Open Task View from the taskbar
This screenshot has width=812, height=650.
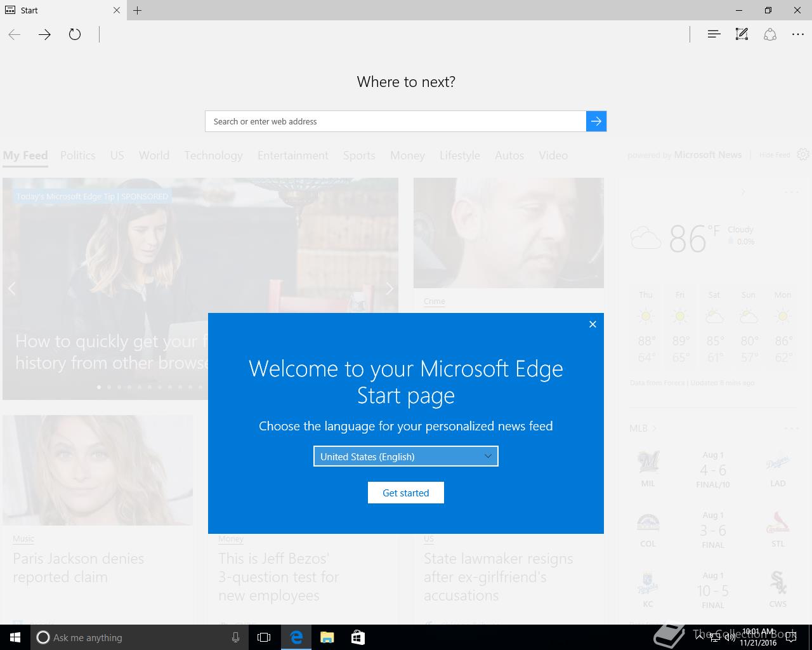(264, 637)
